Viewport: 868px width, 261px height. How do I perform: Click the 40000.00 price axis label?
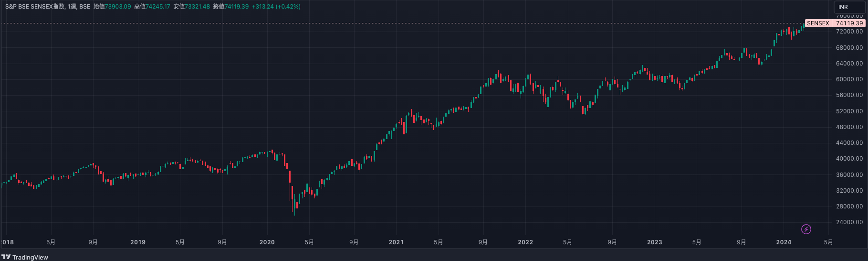coord(849,159)
